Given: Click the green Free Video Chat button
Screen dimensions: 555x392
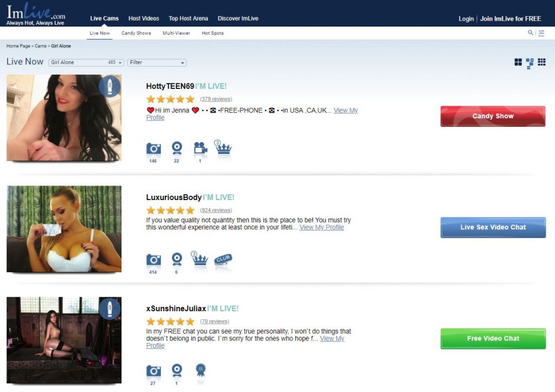Looking at the screenshot, I should click(x=493, y=338).
